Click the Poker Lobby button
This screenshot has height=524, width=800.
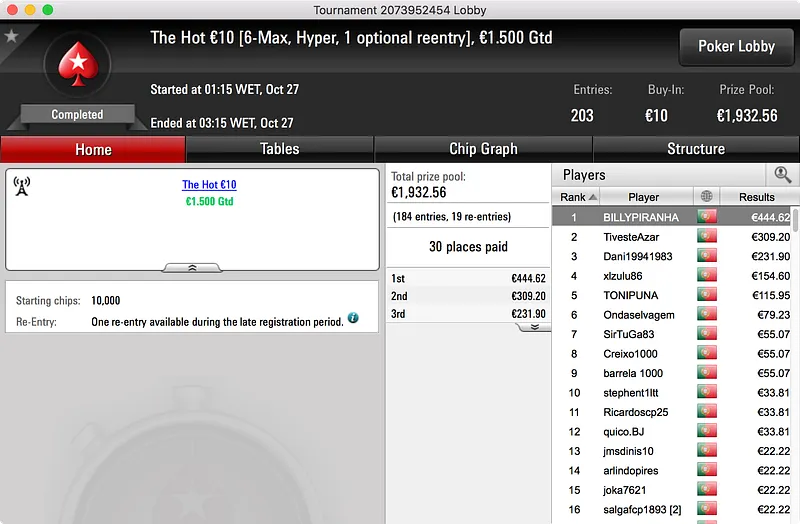pyautogui.click(x=736, y=46)
